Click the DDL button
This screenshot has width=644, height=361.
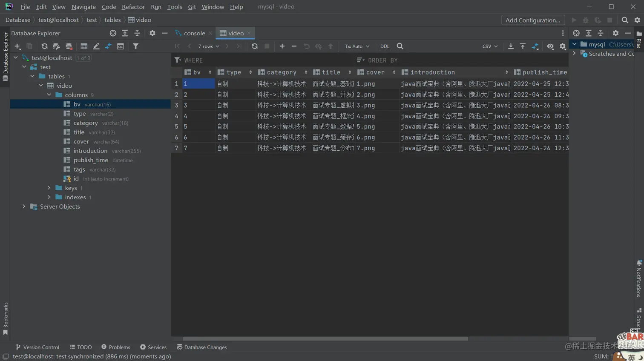[x=385, y=46]
